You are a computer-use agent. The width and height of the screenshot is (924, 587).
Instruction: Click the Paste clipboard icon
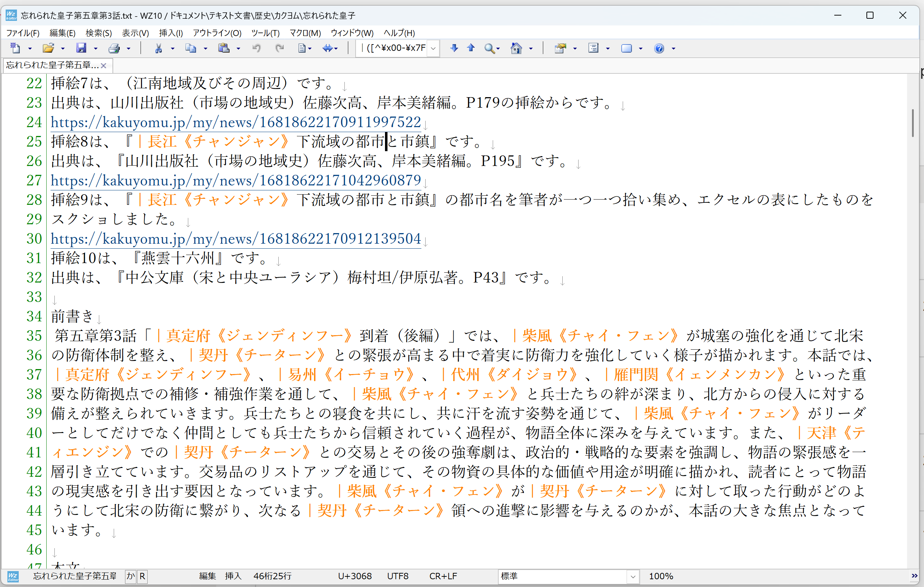click(223, 48)
